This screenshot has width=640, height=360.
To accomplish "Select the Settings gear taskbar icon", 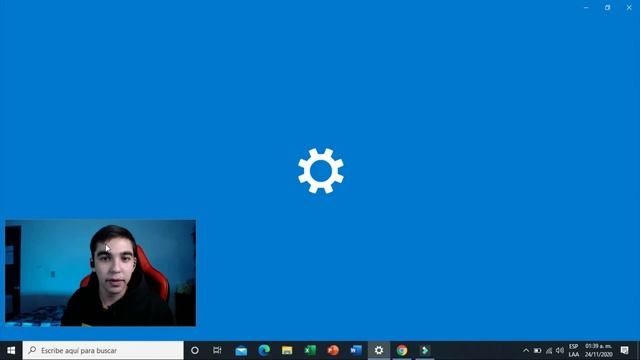I will (379, 350).
